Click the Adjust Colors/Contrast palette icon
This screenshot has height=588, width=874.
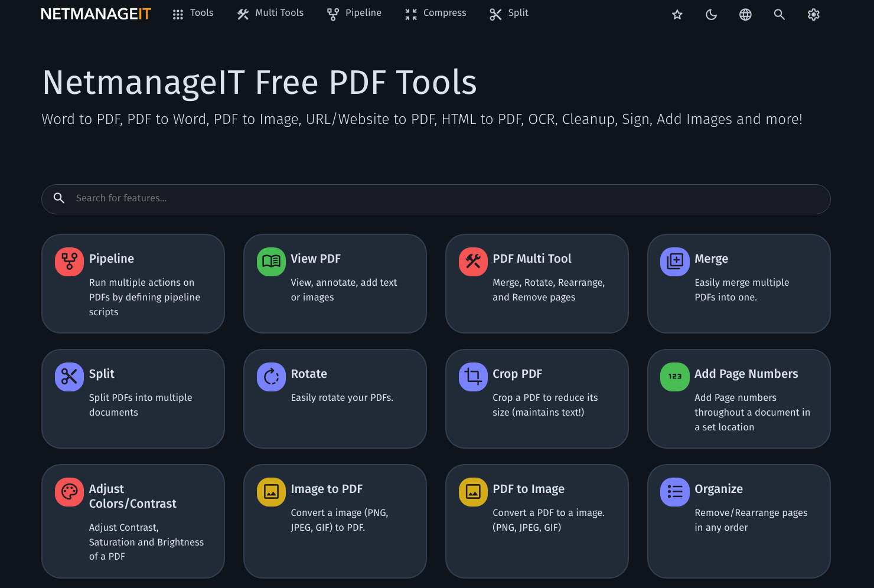point(69,492)
